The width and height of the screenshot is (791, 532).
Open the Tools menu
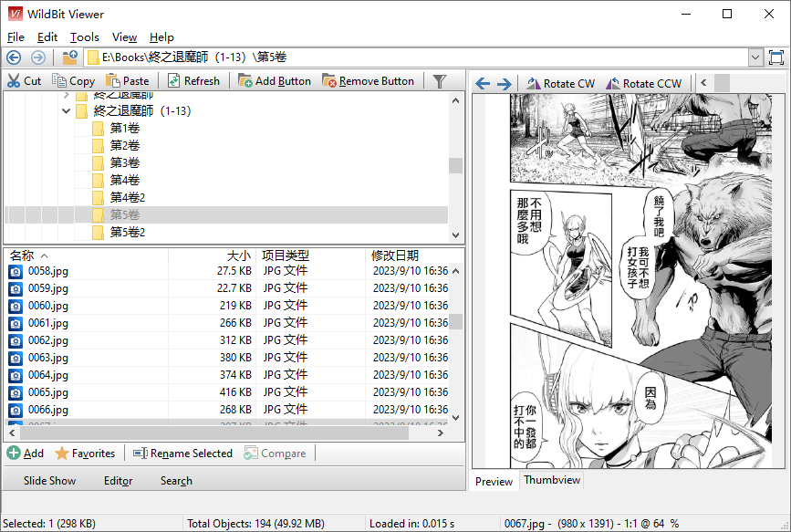(x=84, y=37)
